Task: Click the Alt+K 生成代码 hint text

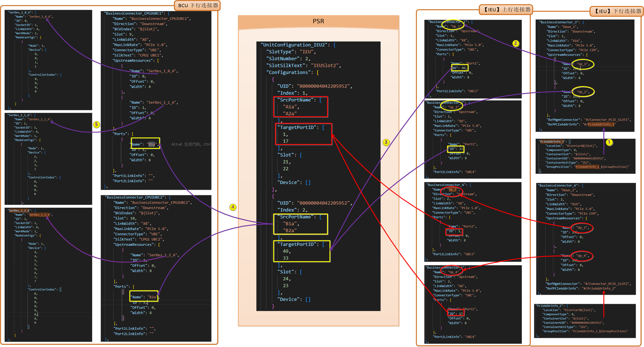Action: 191,144
